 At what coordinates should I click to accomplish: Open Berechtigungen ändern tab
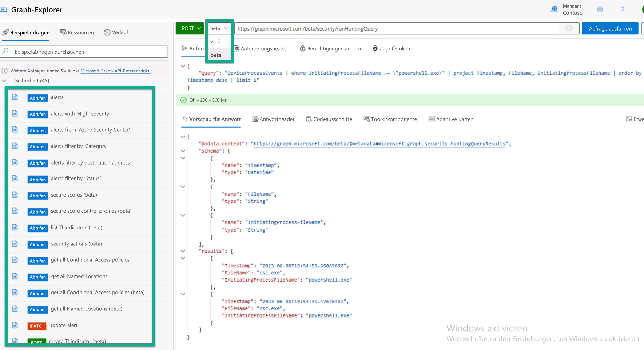click(x=330, y=48)
